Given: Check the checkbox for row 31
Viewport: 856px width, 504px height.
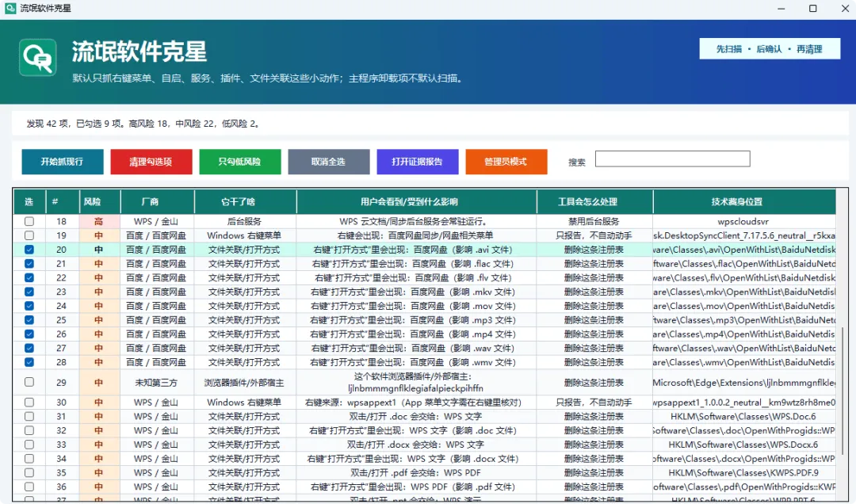Looking at the screenshot, I should tap(29, 417).
